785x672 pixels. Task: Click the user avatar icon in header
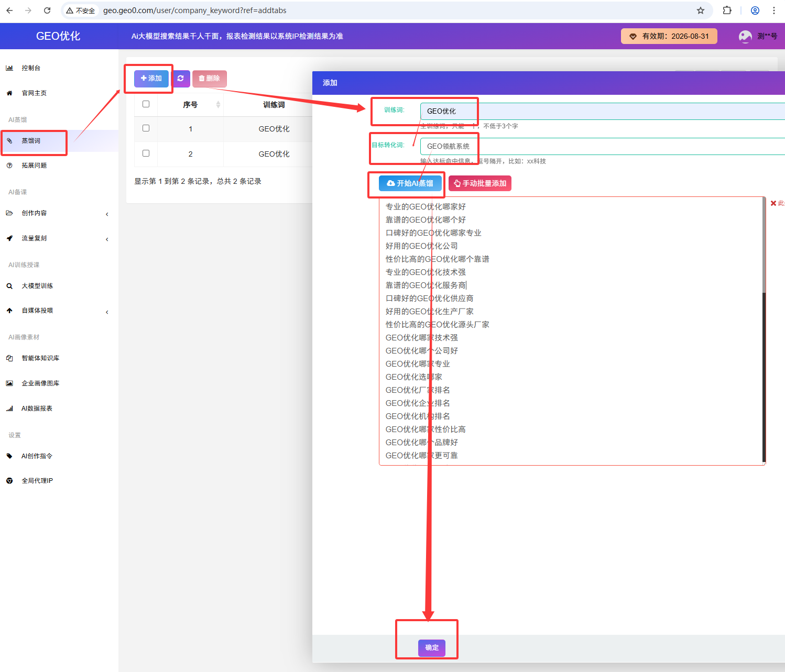point(745,36)
